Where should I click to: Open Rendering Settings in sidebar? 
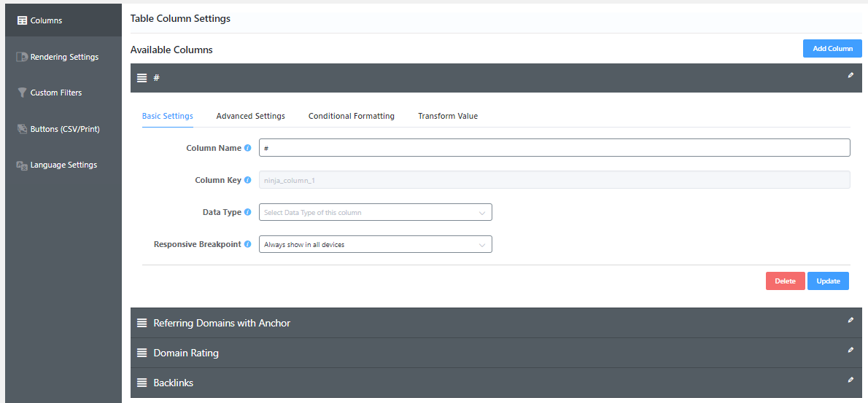click(x=63, y=57)
